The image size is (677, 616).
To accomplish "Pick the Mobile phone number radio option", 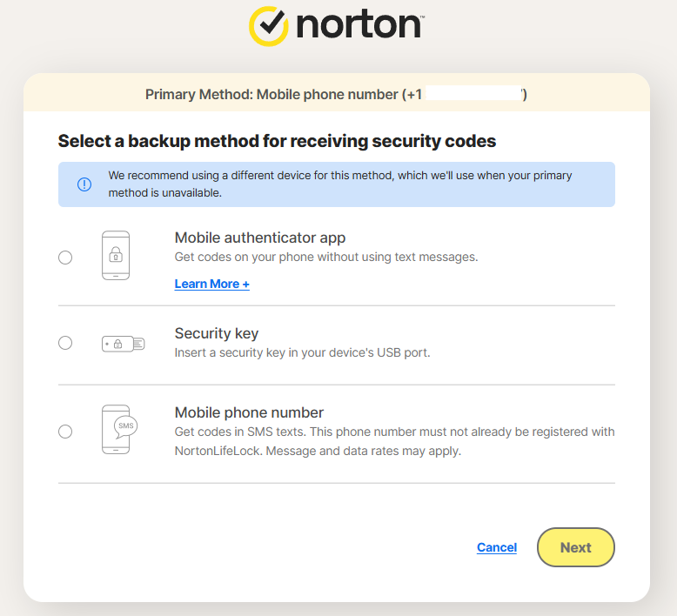I will tap(65, 432).
